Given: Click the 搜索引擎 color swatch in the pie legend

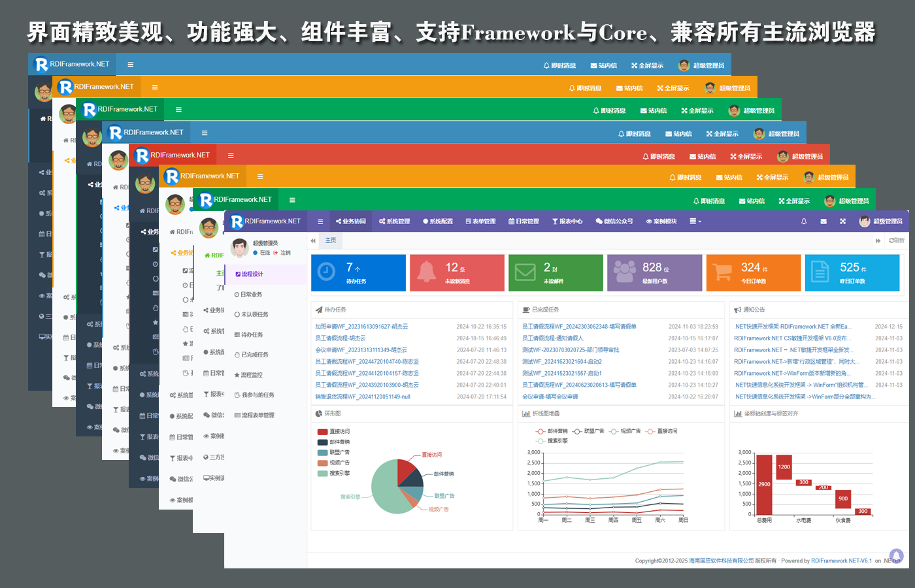Looking at the screenshot, I should pyautogui.click(x=322, y=474).
